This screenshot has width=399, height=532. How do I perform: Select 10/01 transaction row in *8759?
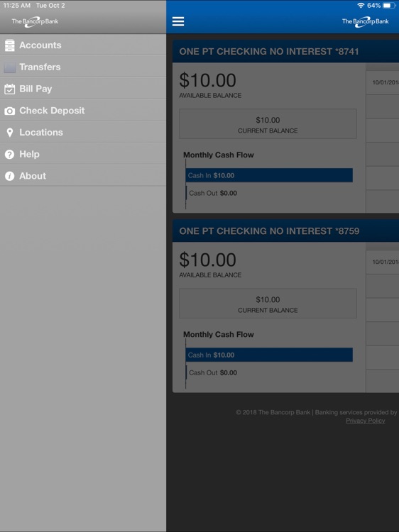coord(383,262)
